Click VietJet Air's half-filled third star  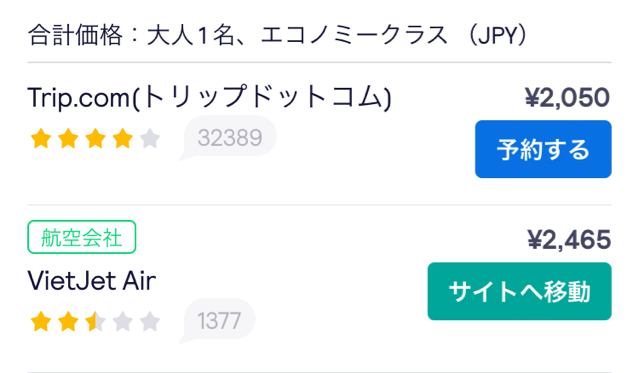click(x=95, y=322)
